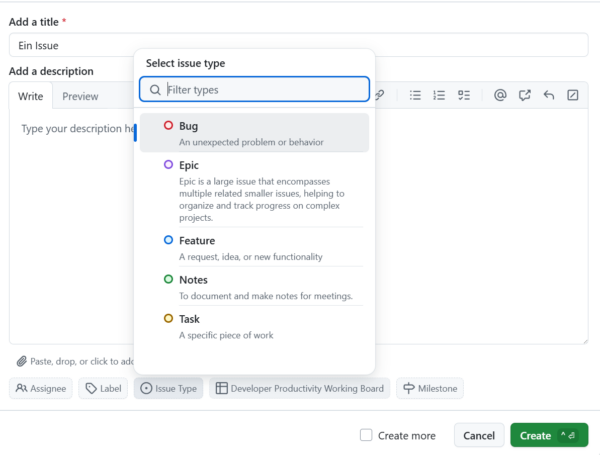This screenshot has width=600, height=455.
Task: Click the Cancel button
Action: [x=479, y=435]
